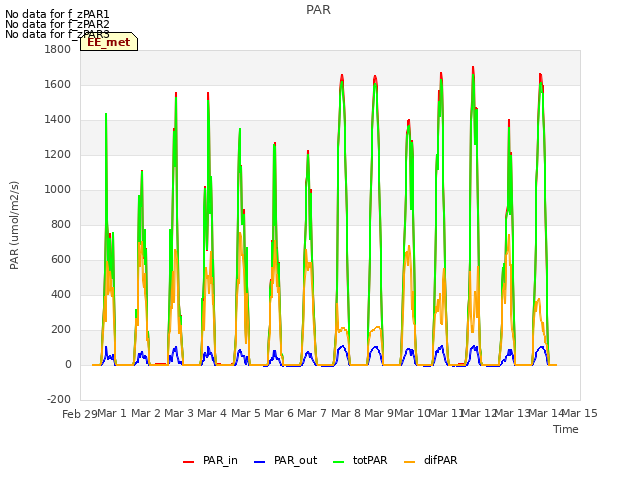
Task: Click the Mar 15 x-axis tick label
Action: tap(580, 413)
